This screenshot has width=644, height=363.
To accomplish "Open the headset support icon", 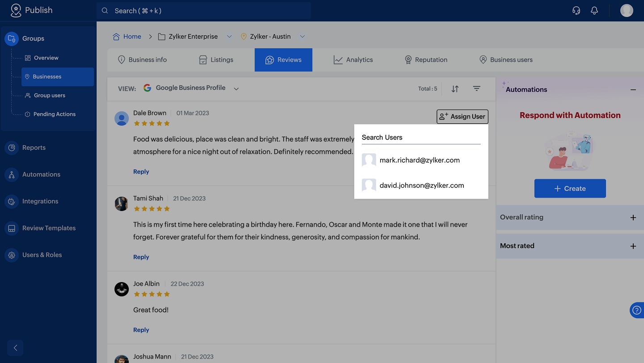I will [576, 11].
